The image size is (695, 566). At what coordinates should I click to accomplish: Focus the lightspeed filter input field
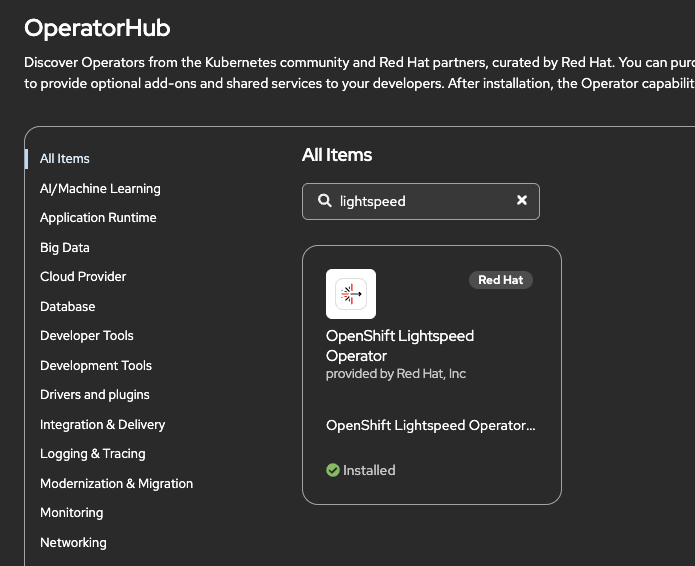coord(421,201)
